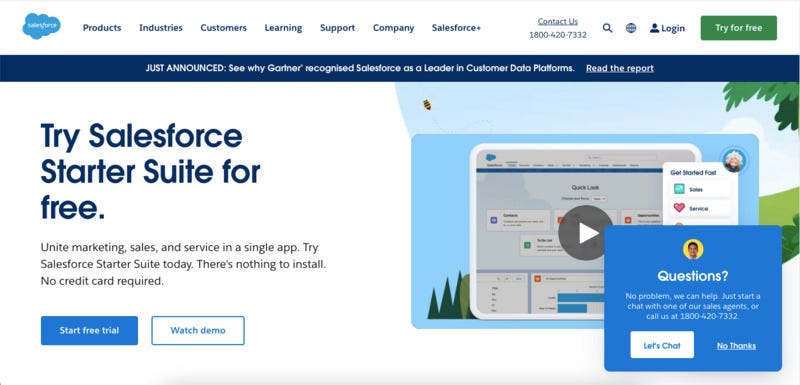The height and width of the screenshot is (385, 800).
Task: Open the Customers menu
Action: [x=223, y=28]
